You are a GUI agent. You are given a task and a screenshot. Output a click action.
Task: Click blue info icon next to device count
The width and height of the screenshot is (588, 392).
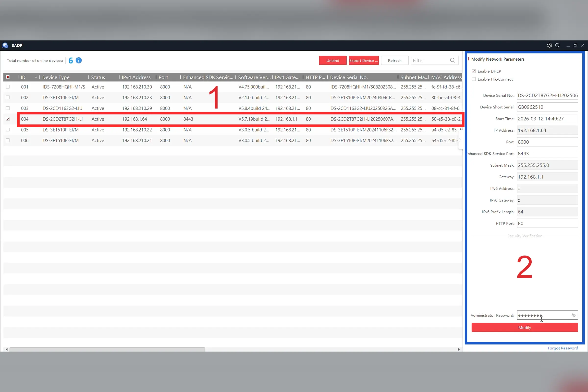(78, 61)
